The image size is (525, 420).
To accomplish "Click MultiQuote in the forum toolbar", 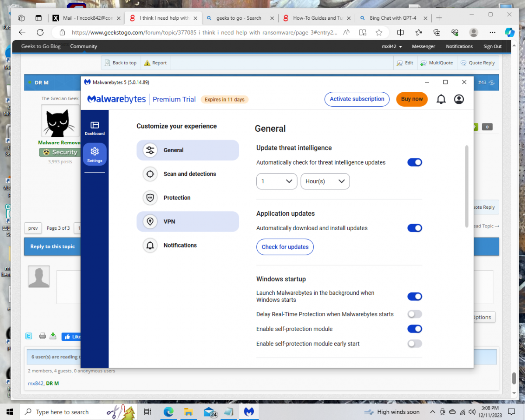I will click(437, 63).
